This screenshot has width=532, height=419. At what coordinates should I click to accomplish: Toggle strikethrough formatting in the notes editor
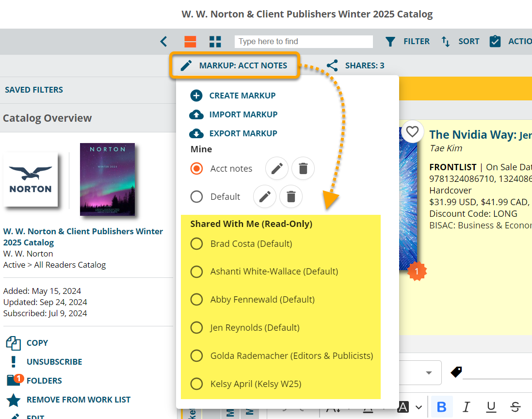pos(516,406)
